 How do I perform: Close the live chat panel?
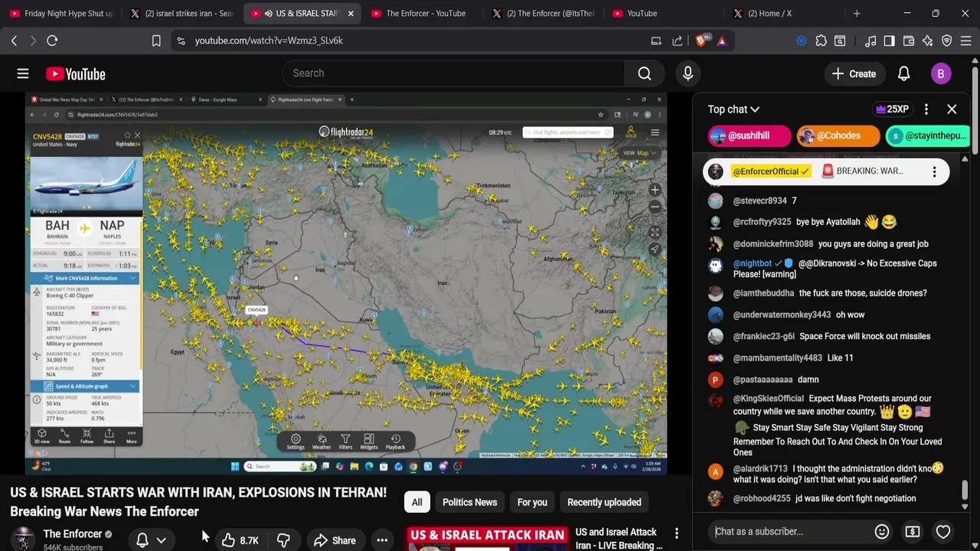[952, 109]
